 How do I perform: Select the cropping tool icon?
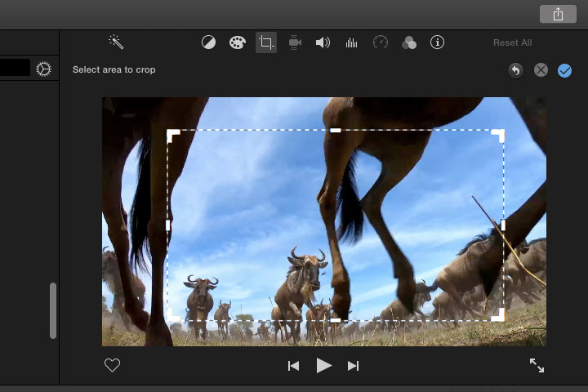pos(265,42)
